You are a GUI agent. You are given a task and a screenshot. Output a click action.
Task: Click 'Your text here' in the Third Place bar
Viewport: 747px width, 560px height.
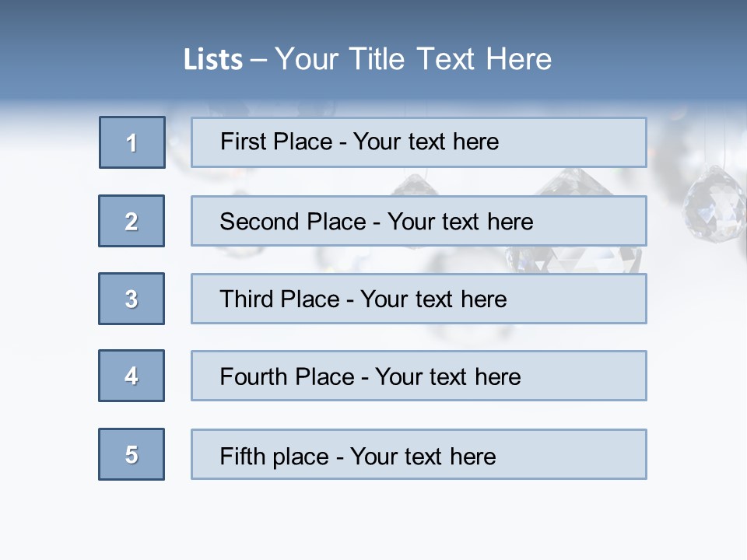coord(433,299)
